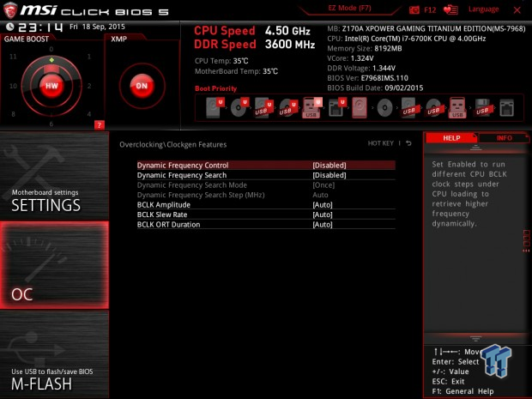
Task: Click the Dynamic Frequency Search Mode label
Action: [191, 184]
